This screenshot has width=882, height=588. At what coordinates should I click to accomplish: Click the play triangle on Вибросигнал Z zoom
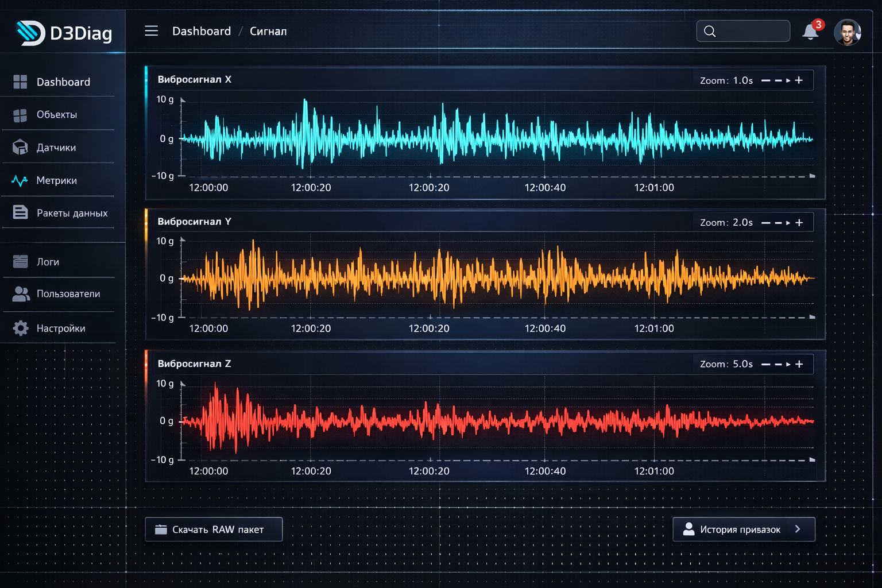[788, 364]
